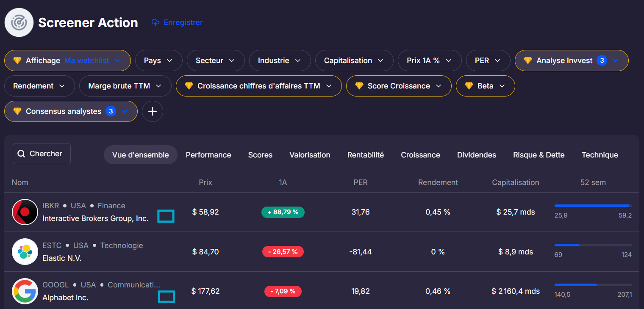Open Alphabet Inc. company name
Screen dimensions: 644x309
click(x=65, y=298)
